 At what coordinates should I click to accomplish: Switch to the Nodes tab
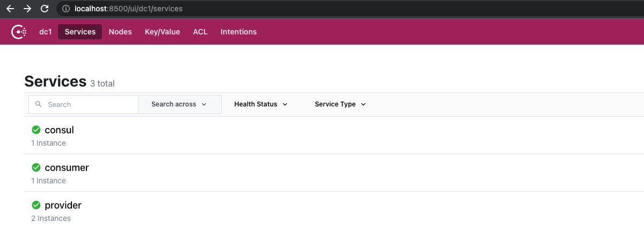tap(120, 32)
